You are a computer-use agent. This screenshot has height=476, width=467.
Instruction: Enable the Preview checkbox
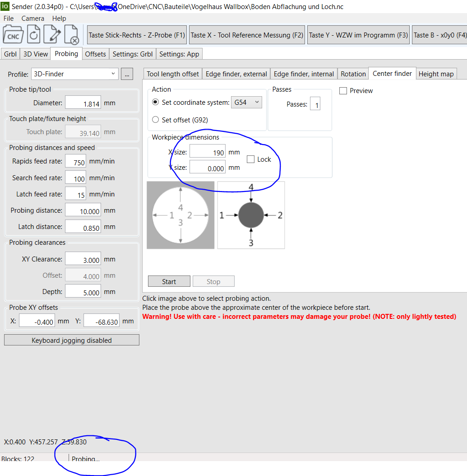343,91
